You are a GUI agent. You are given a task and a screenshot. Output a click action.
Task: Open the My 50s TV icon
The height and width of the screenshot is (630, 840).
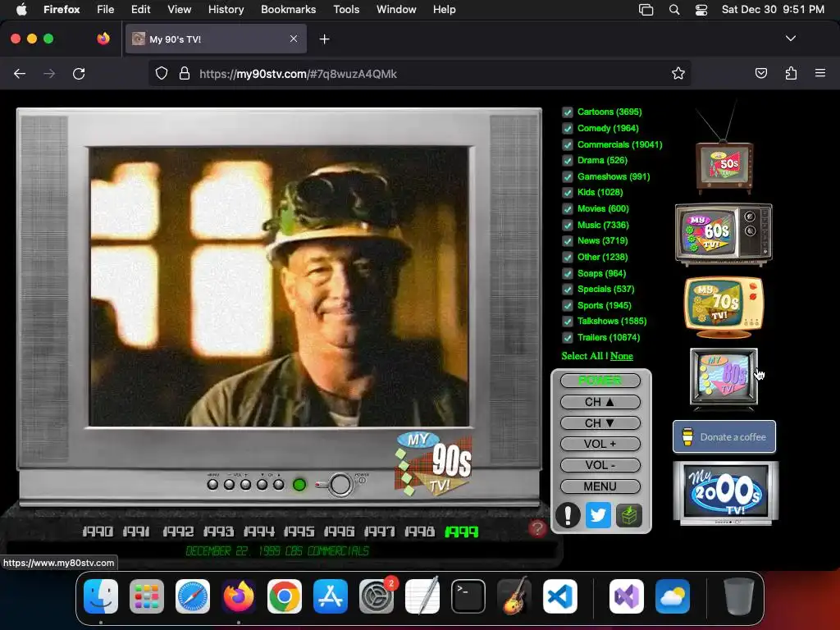coord(724,166)
